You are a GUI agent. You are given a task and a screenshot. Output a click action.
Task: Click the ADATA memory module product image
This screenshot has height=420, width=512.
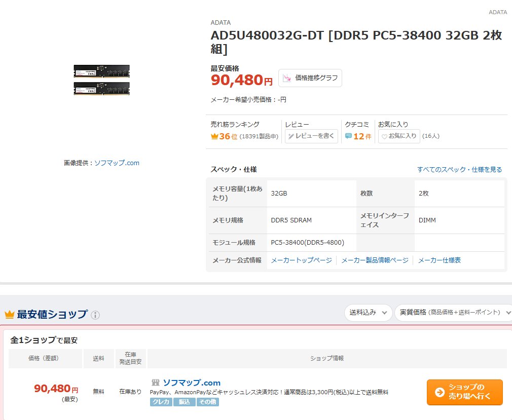tap(101, 80)
